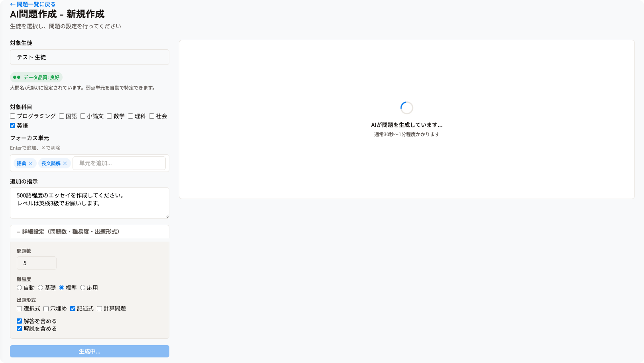The image size is (644, 363).
Task: Click the 問題数 number field
Action: click(36, 263)
